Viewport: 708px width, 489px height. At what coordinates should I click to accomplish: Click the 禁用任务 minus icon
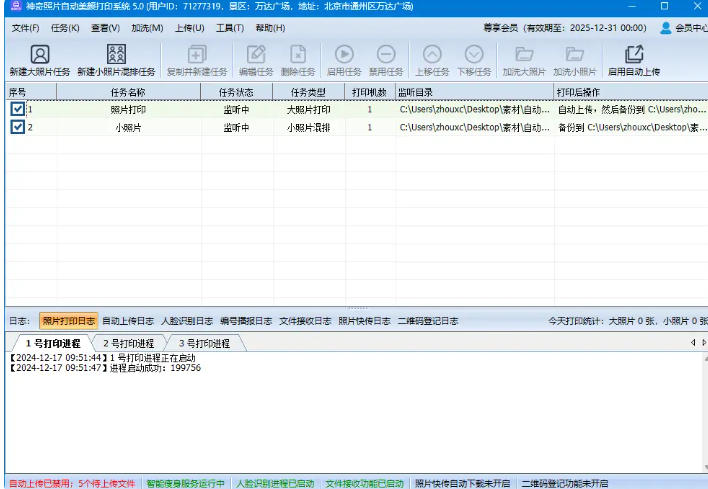click(386, 54)
